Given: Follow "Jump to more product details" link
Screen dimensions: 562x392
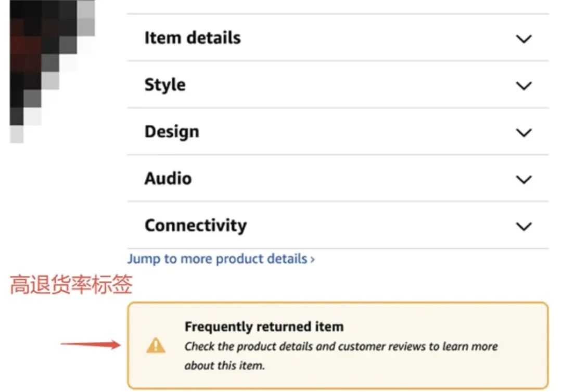Looking at the screenshot, I should pos(218,258).
